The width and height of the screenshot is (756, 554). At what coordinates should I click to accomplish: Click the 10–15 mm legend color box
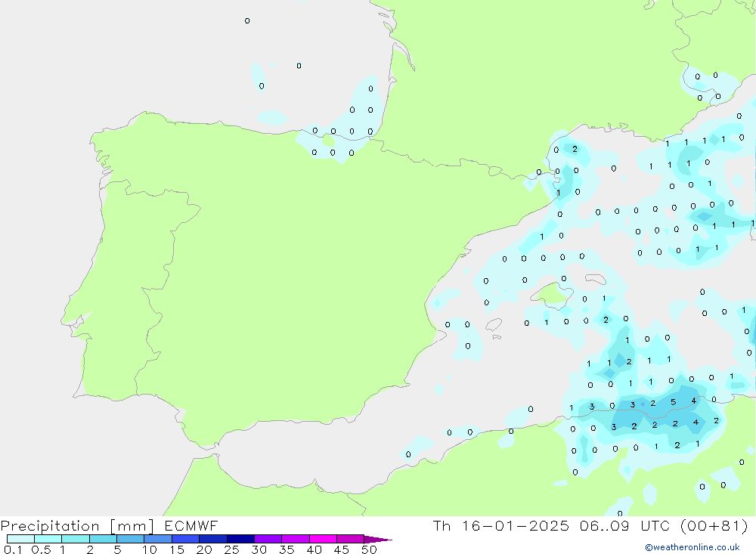(157, 539)
